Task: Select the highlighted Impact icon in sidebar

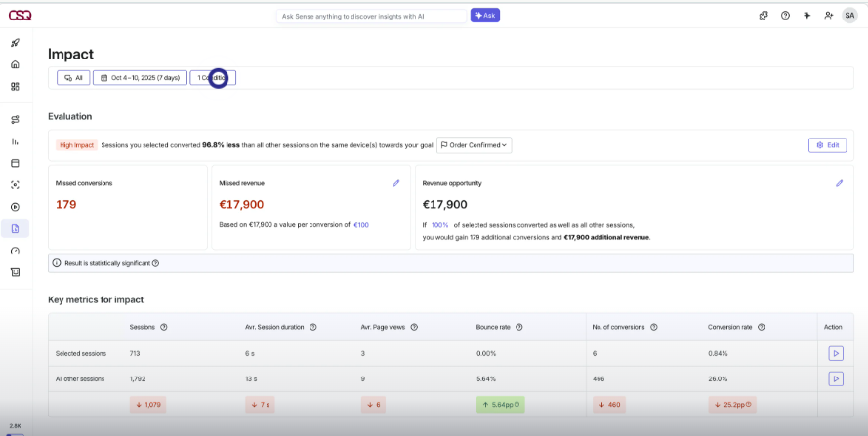Action: 15,228
